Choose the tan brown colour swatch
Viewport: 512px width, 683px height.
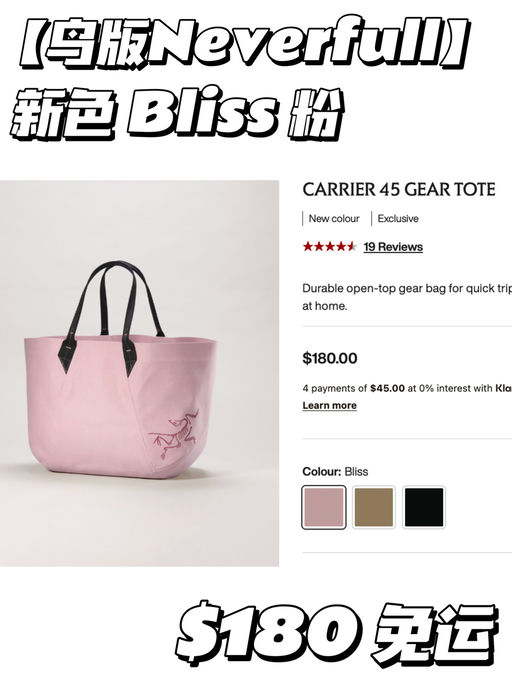click(x=373, y=507)
